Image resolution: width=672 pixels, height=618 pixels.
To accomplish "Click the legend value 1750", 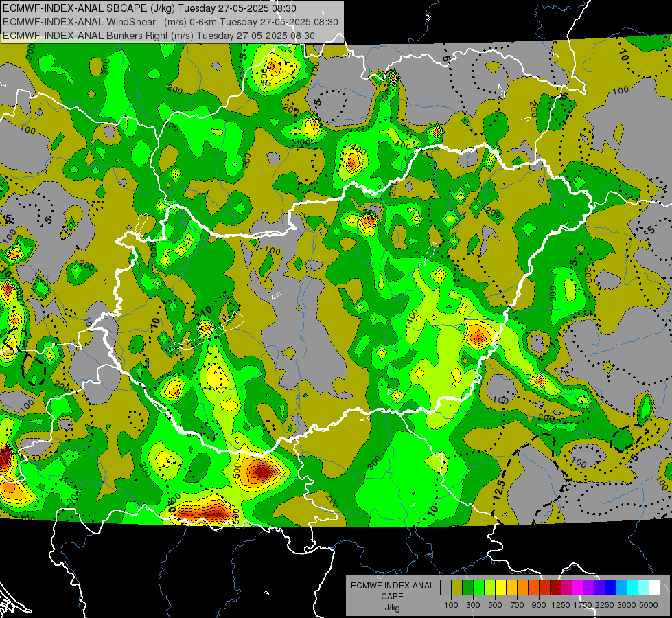I will pyautogui.click(x=583, y=605).
